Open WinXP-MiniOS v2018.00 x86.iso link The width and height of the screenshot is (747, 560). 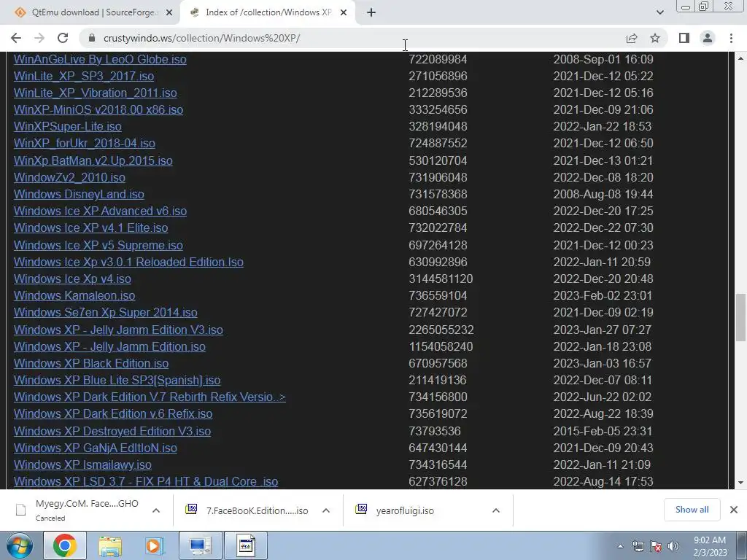98,109
